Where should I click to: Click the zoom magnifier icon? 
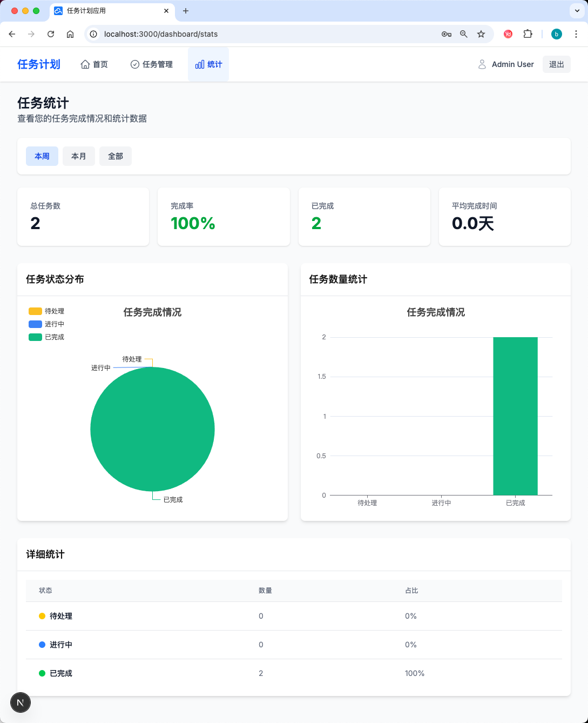pyautogui.click(x=464, y=34)
